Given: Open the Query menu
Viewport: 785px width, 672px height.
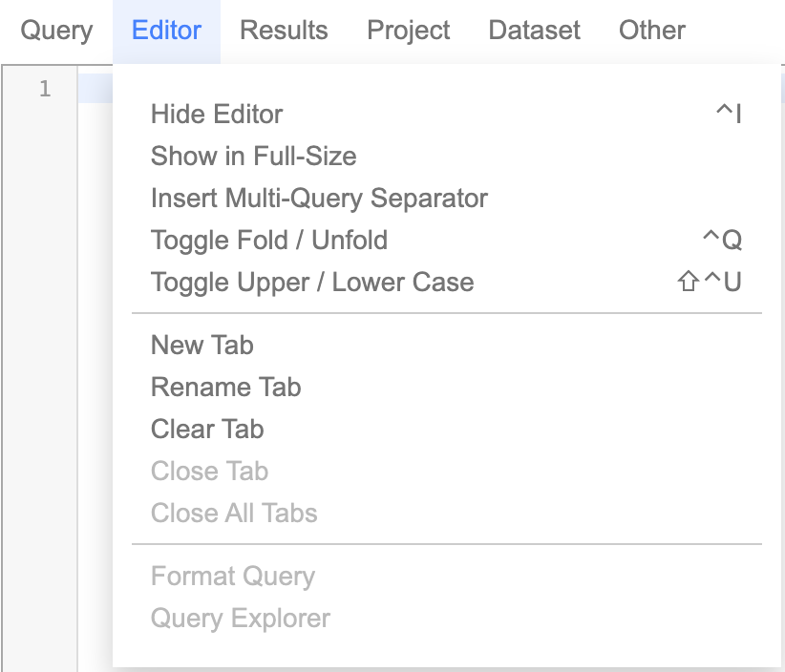Looking at the screenshot, I should click(x=56, y=31).
